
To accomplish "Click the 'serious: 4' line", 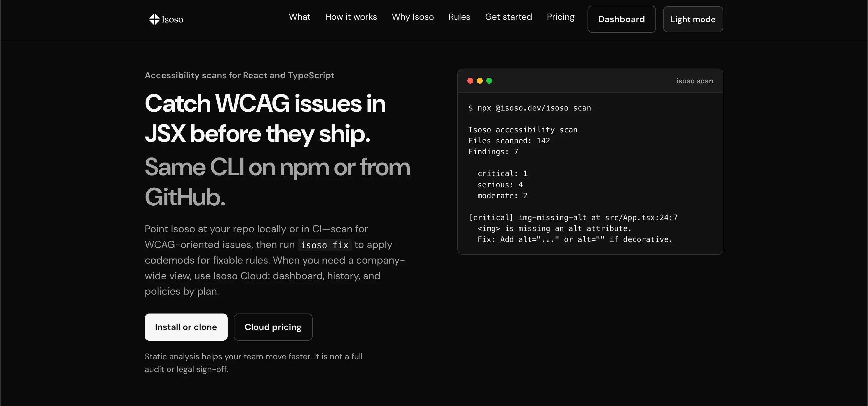I will tap(500, 185).
